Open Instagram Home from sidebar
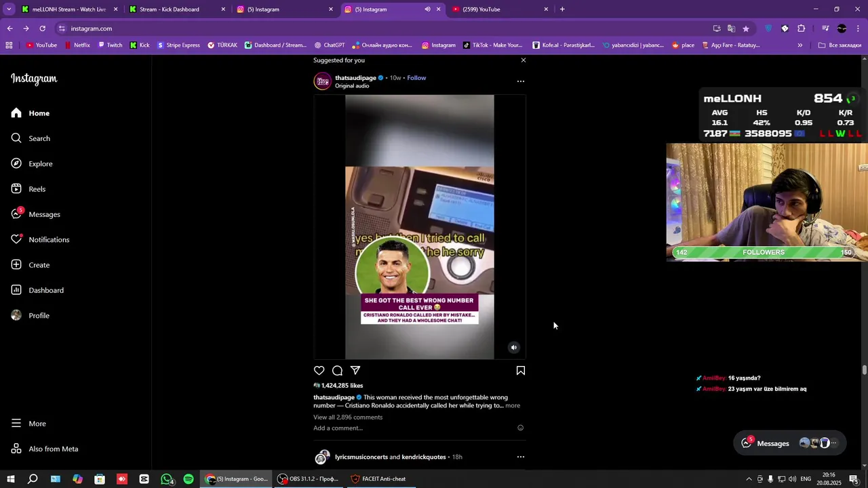 (x=31, y=113)
